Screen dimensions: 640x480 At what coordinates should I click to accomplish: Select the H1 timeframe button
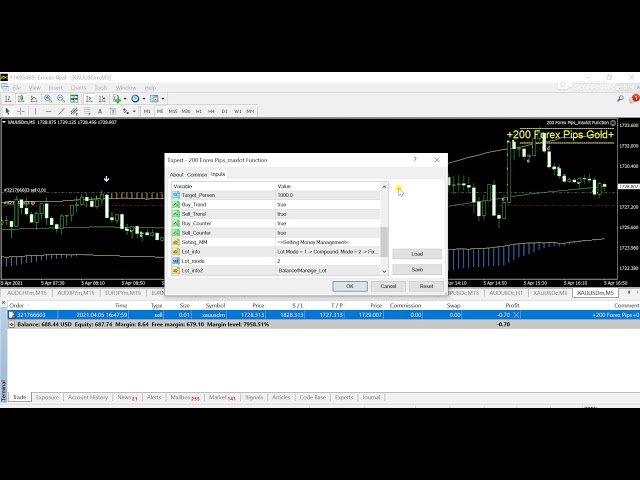coord(199,111)
